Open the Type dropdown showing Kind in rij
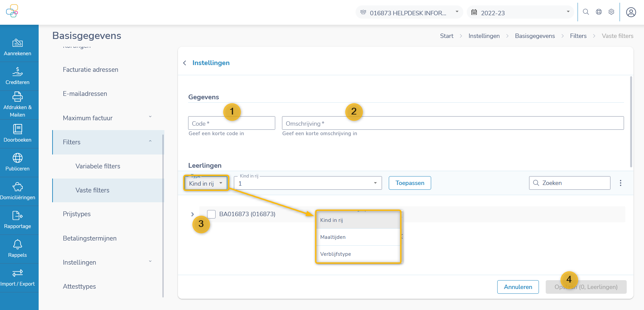This screenshot has width=644, height=310. (206, 183)
